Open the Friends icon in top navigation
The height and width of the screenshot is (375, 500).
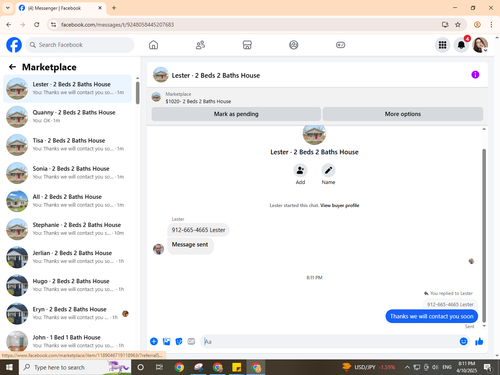point(200,45)
